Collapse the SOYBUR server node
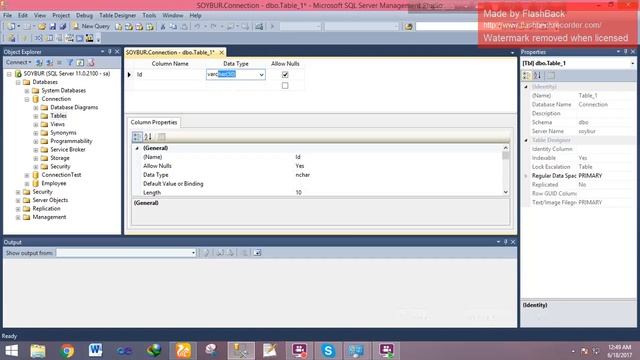 coord(9,74)
